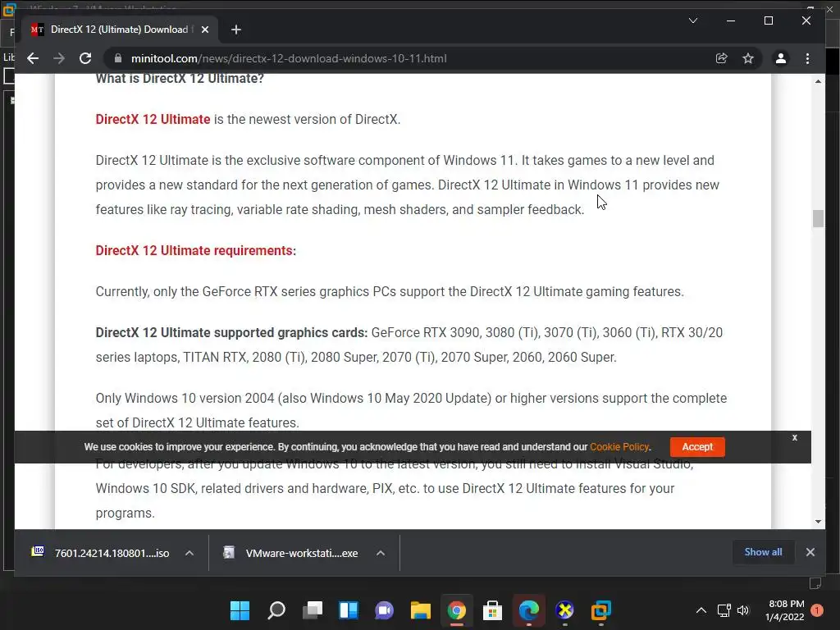The height and width of the screenshot is (630, 840).
Task: Open a new browser tab
Action: 236,30
